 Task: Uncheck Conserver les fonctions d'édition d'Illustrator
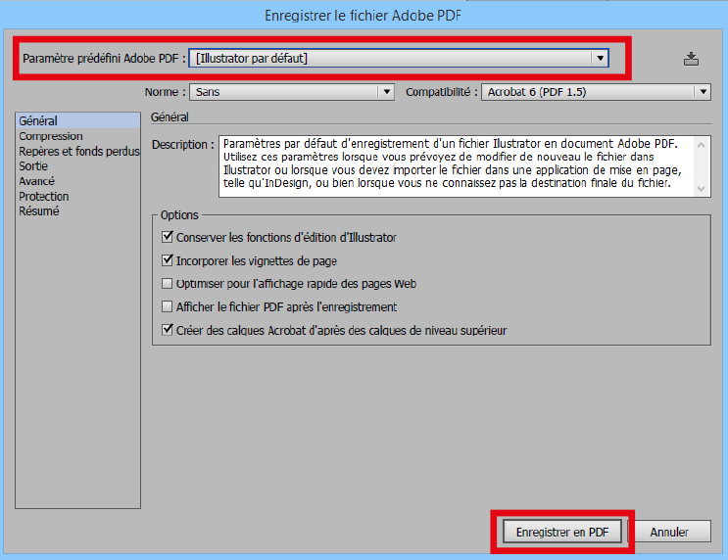point(168,237)
